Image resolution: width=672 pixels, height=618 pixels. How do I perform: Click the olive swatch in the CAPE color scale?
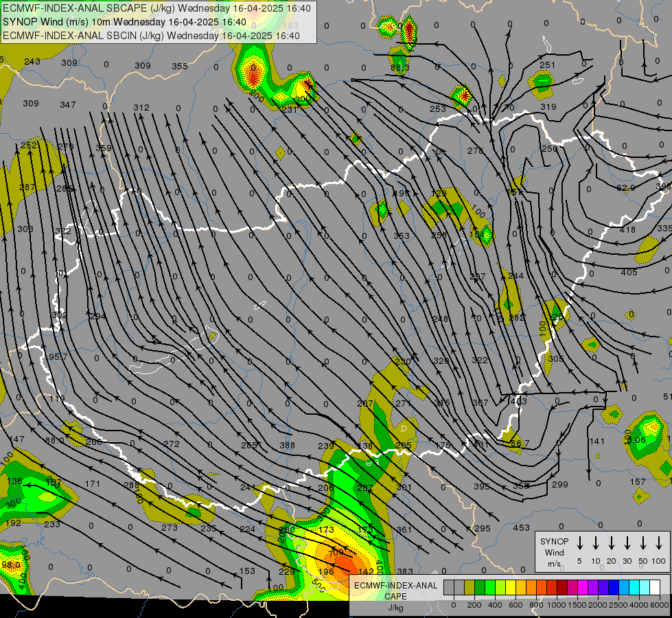pyautogui.click(x=470, y=587)
